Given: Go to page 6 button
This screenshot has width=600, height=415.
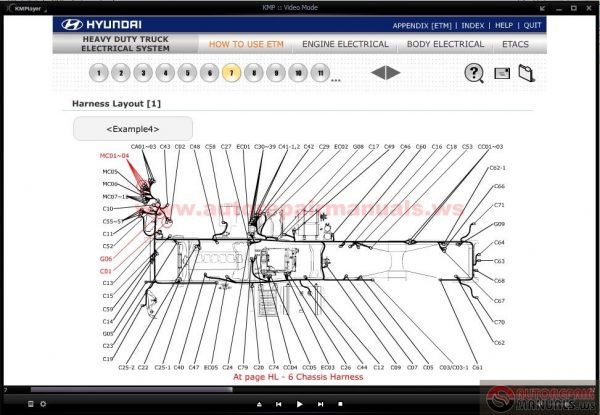Looking at the screenshot, I should (x=210, y=73).
